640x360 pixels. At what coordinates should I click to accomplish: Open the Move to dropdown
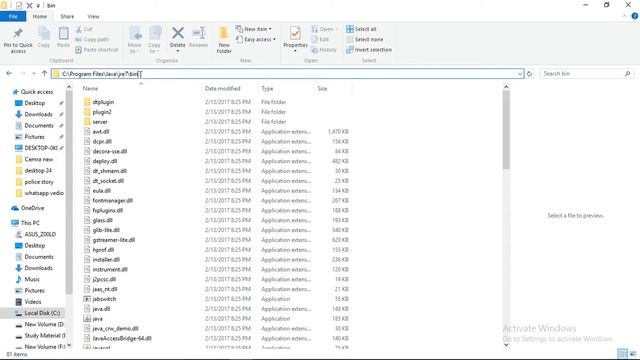pyautogui.click(x=135, y=40)
